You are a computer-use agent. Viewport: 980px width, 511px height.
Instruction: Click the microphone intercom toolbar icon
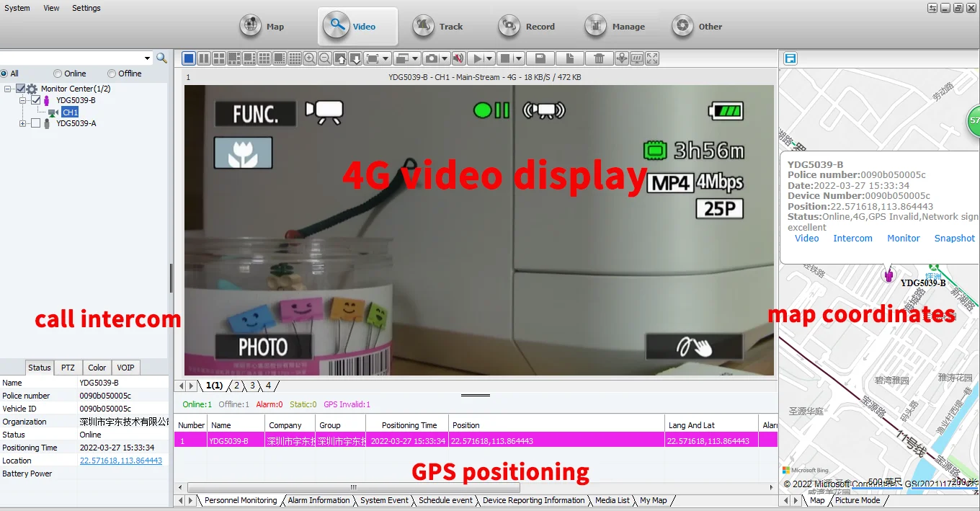tap(622, 58)
